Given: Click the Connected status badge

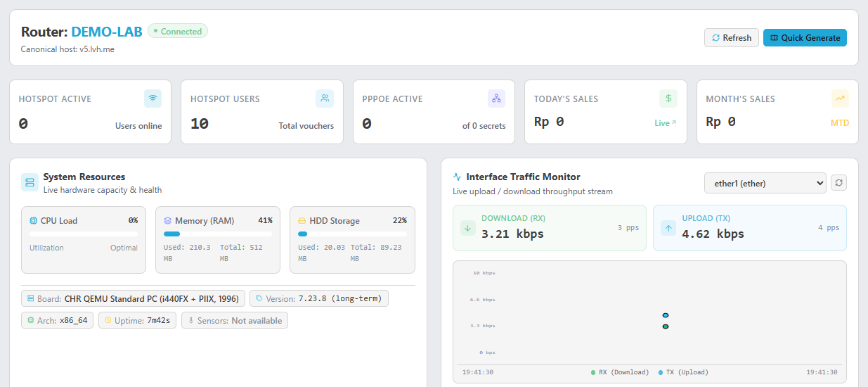Looking at the screenshot, I should pos(178,32).
